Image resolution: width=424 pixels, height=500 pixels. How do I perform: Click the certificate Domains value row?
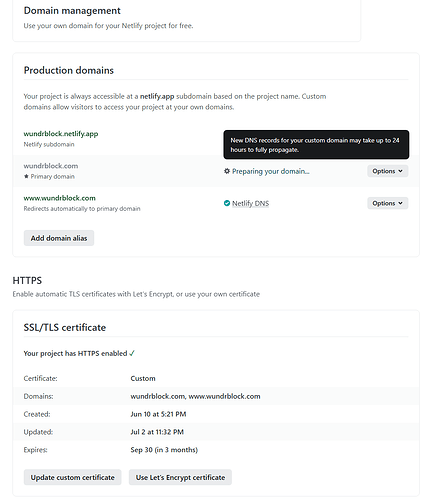click(216, 396)
